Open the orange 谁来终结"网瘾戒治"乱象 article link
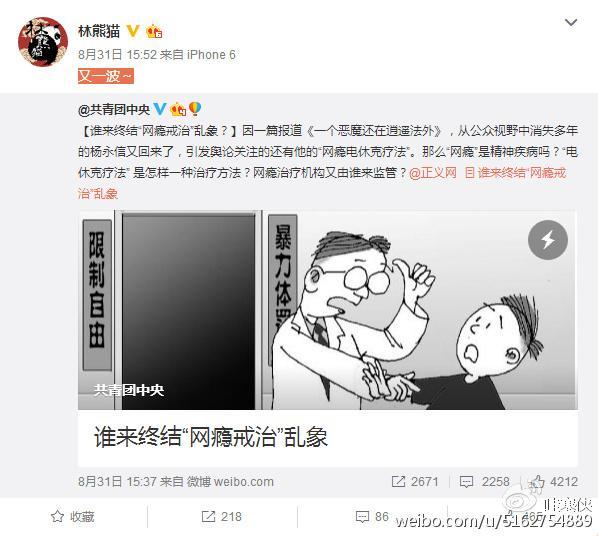The height and width of the screenshot is (536, 598). (322, 183)
